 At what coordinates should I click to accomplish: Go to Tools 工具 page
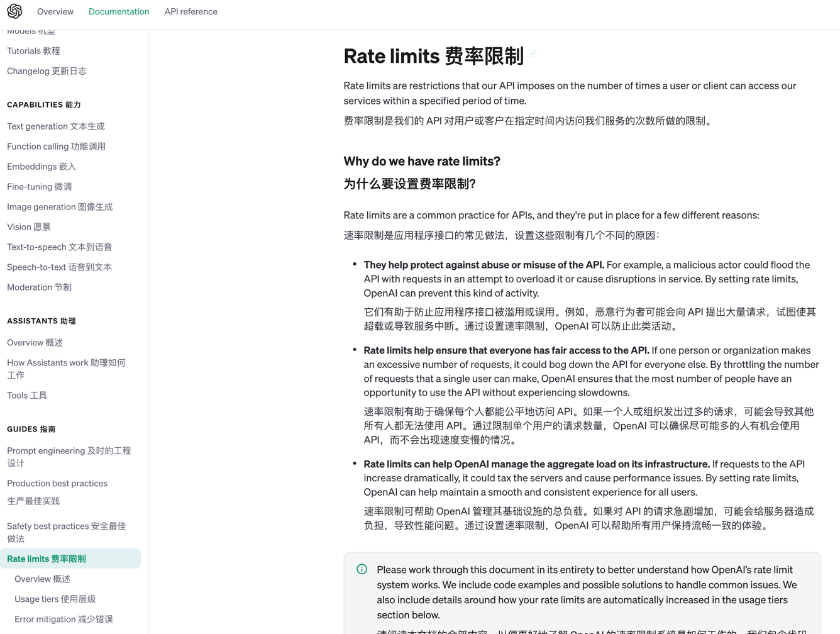click(27, 396)
